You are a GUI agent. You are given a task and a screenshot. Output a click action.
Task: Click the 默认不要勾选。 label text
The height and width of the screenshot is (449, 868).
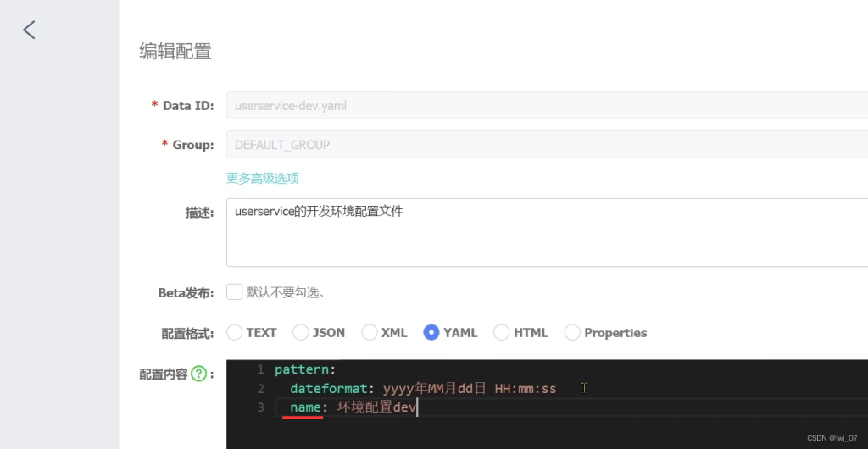coord(285,292)
